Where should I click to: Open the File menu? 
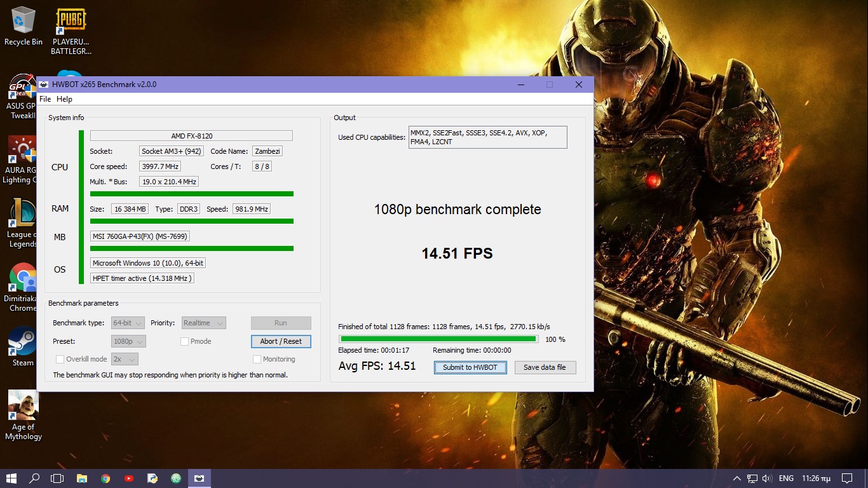coord(45,99)
